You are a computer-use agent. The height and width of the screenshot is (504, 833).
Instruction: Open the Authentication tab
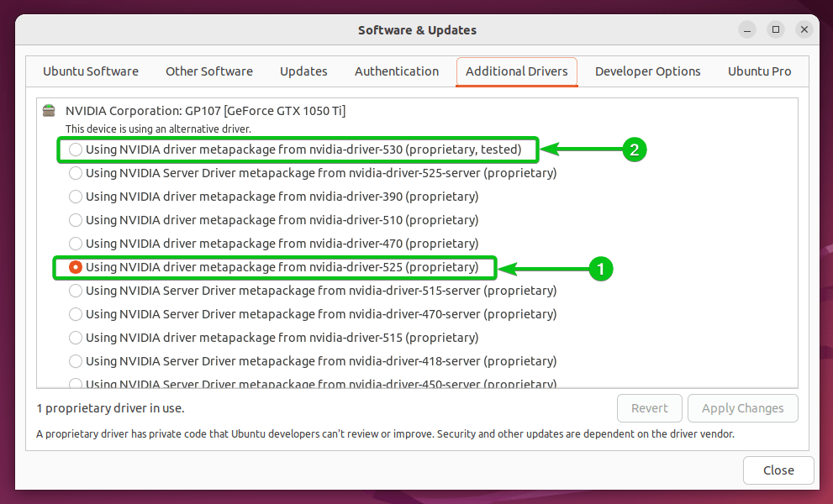point(397,71)
